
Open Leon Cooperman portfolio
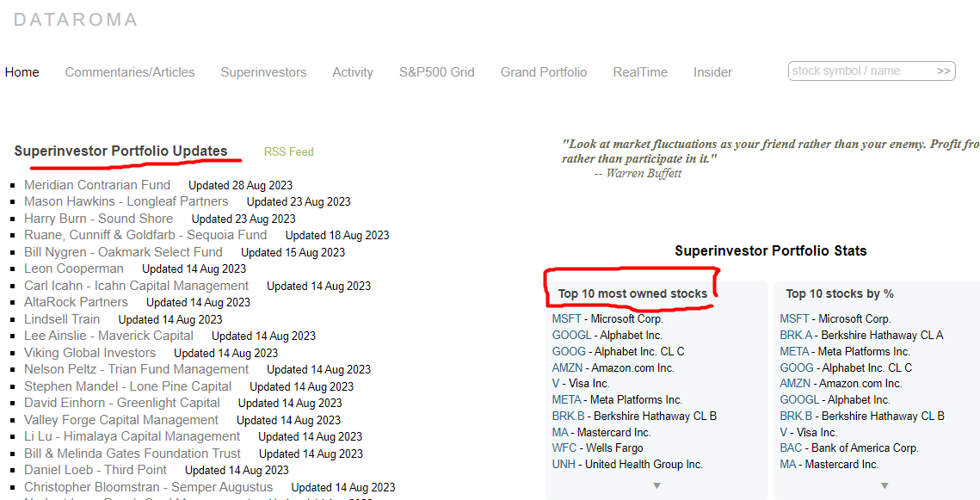74,269
